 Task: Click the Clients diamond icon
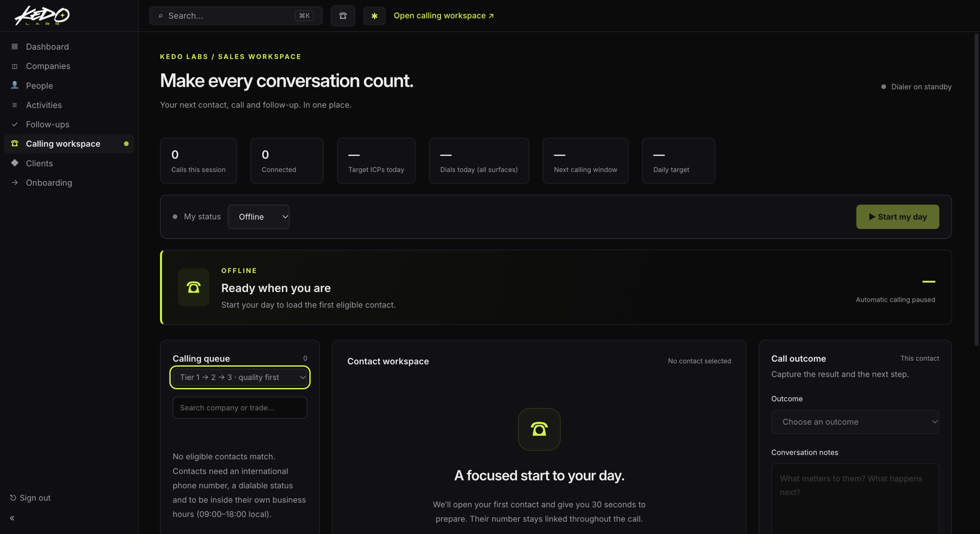(15, 163)
